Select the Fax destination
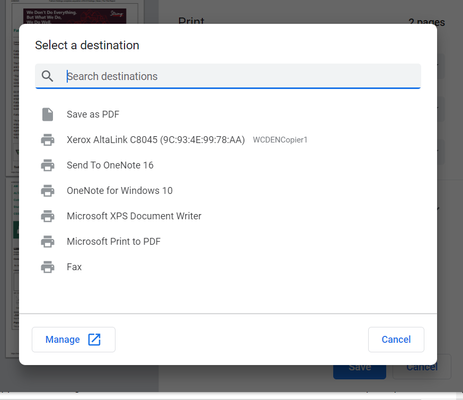 tap(74, 267)
